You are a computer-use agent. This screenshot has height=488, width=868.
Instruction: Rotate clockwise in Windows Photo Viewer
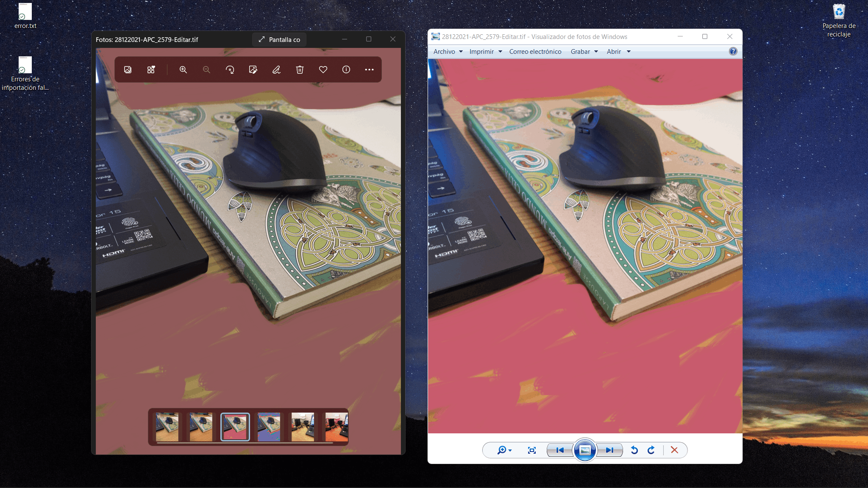(651, 450)
